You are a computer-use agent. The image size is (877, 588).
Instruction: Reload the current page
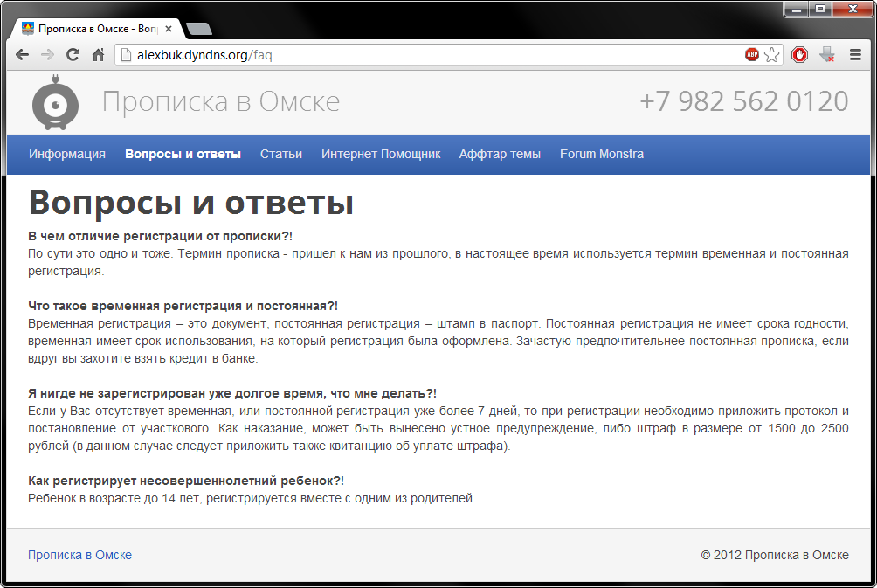coord(73,55)
